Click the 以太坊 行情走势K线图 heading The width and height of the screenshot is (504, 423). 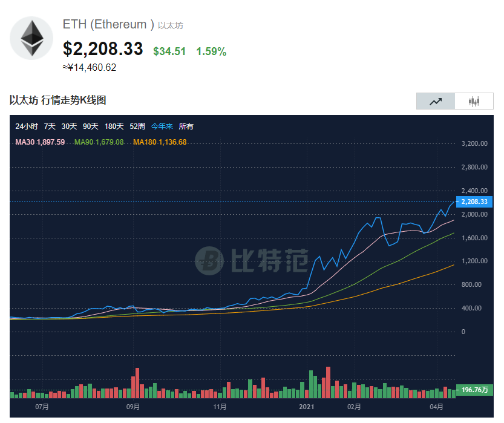57,100
